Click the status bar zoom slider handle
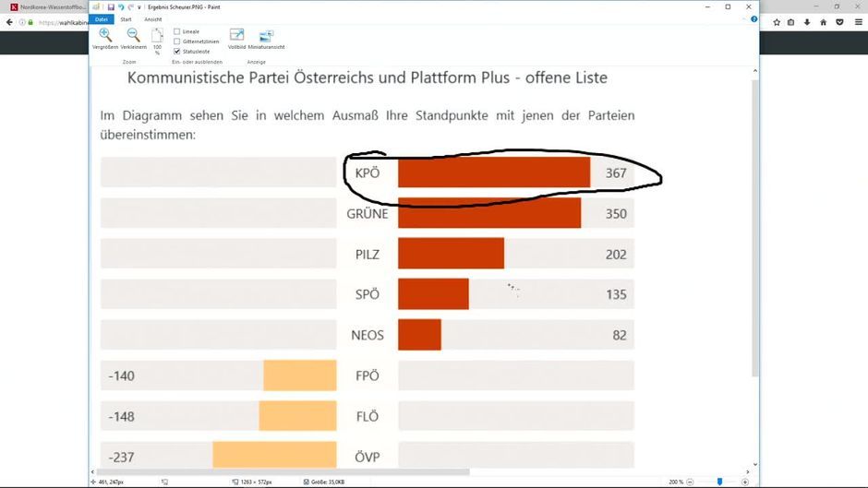The height and width of the screenshot is (488, 868). 720,482
